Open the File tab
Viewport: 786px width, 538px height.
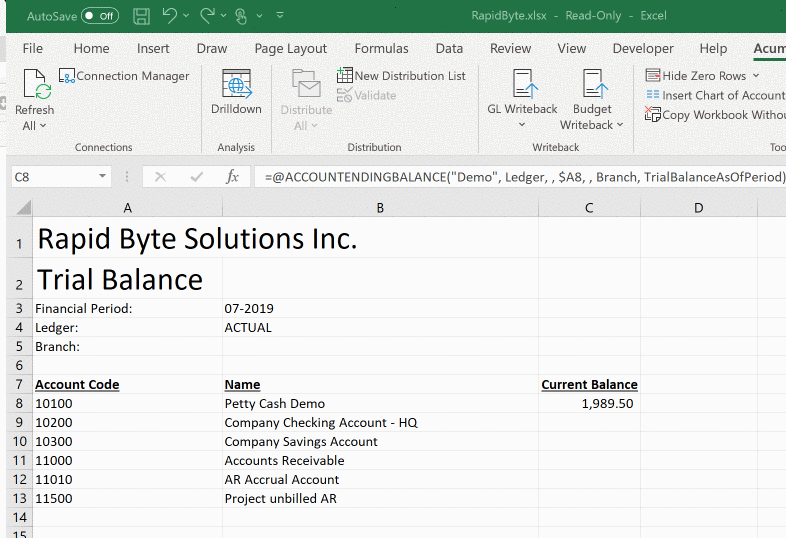click(33, 49)
